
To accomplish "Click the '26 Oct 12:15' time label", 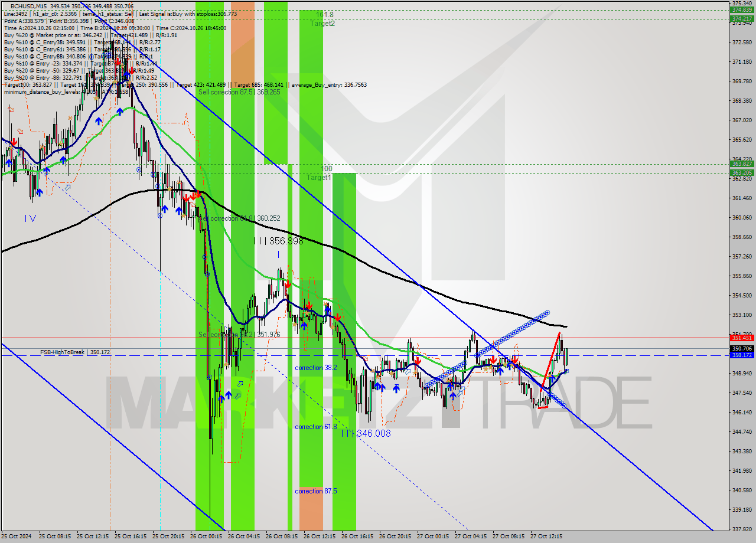I will [320, 537].
